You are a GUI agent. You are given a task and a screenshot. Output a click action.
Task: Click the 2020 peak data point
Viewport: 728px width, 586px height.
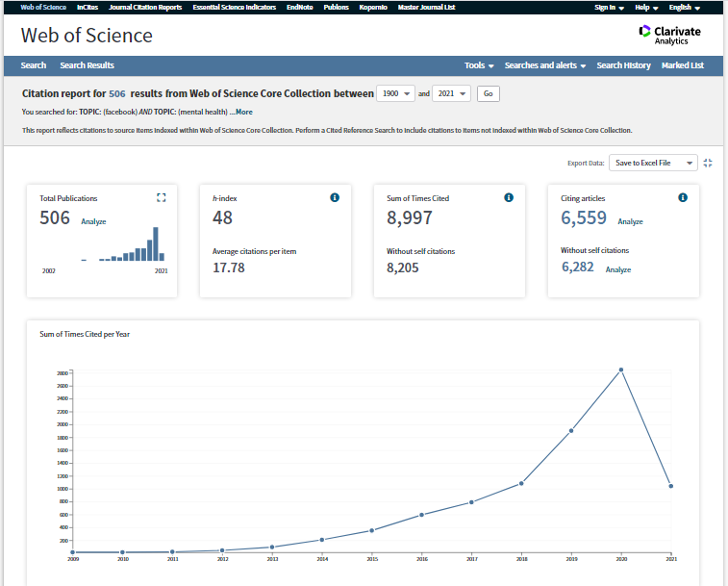621,369
